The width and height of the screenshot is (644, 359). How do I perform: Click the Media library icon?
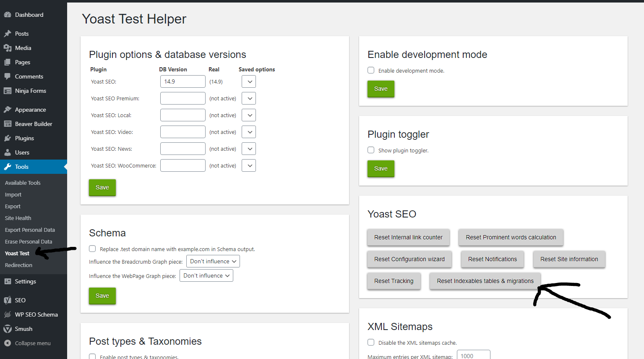point(8,48)
